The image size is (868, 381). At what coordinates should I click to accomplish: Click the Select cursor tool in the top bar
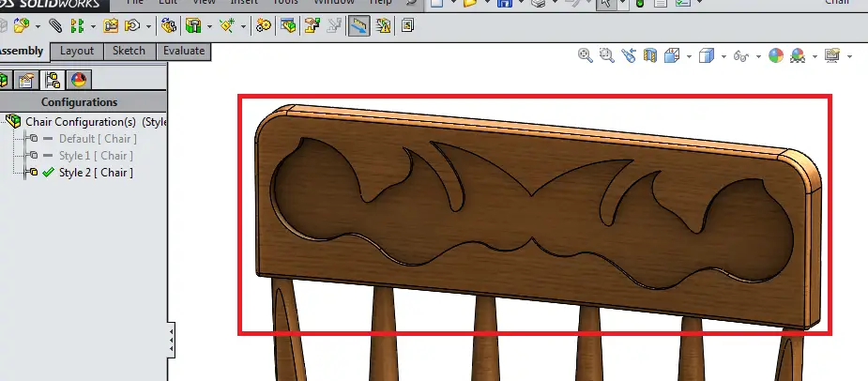tap(604, 4)
